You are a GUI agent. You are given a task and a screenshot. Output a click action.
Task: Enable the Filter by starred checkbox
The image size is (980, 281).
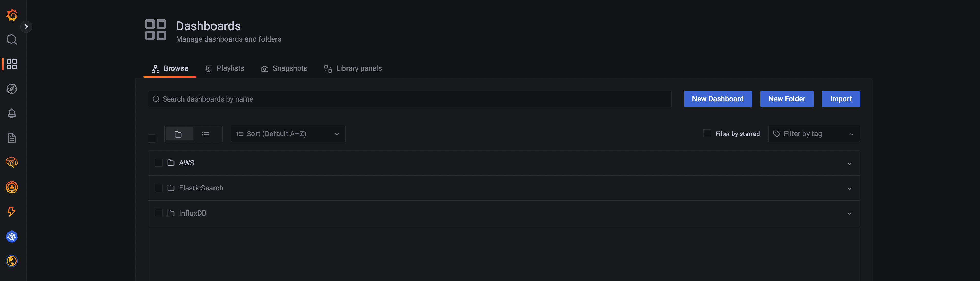[x=707, y=134]
